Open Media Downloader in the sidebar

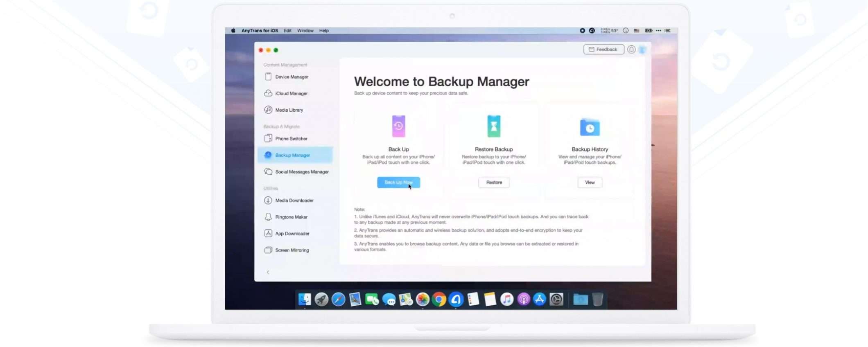[x=296, y=200]
